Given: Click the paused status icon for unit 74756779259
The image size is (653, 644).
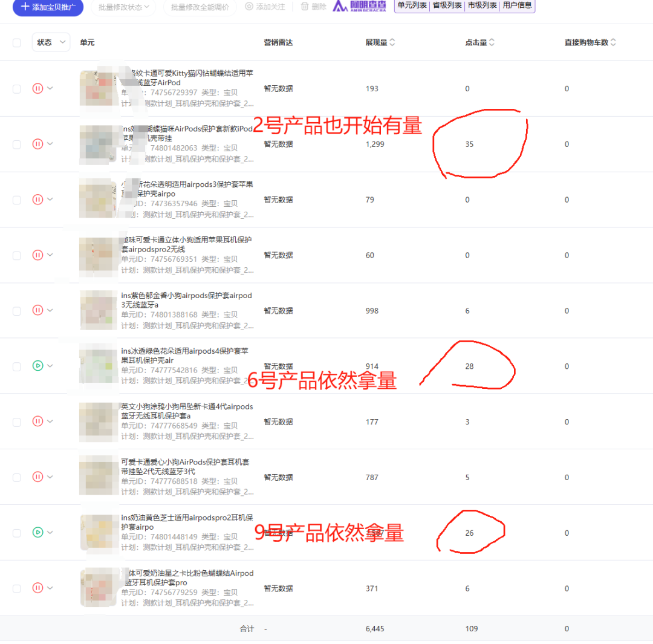Looking at the screenshot, I should pos(37,588).
